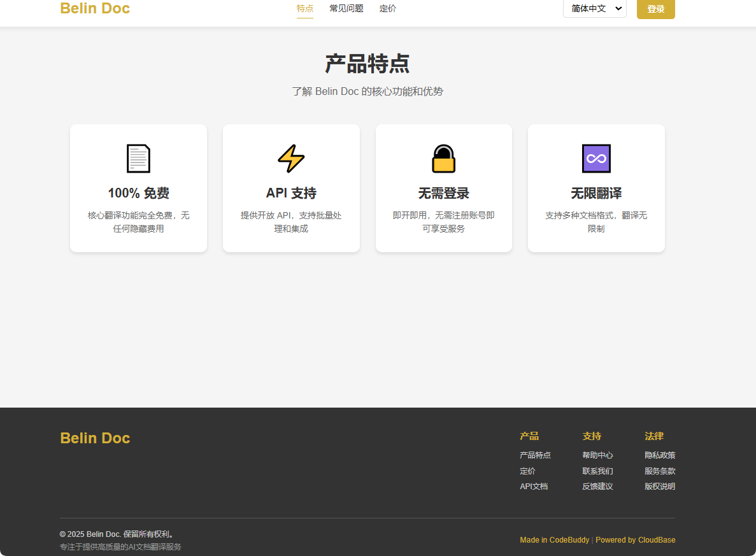Open footer link 版权说明
756x556 pixels.
[x=660, y=487]
